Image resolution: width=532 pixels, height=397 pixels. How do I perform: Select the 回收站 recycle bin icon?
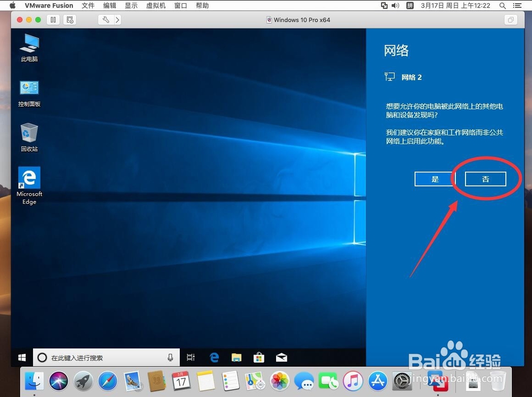pos(29,137)
